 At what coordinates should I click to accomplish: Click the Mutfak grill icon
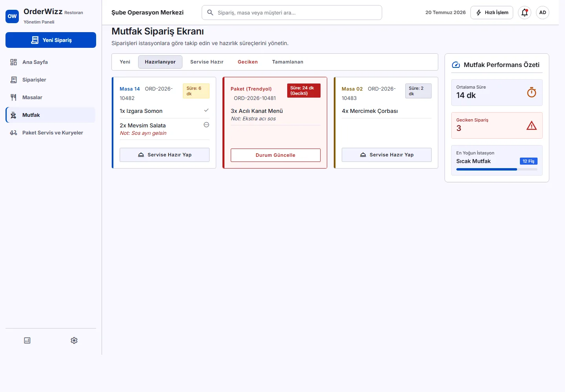click(x=14, y=115)
